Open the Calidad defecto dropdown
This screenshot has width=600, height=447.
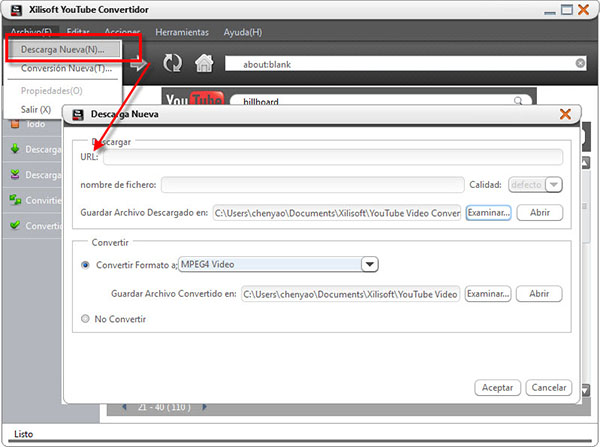click(553, 184)
